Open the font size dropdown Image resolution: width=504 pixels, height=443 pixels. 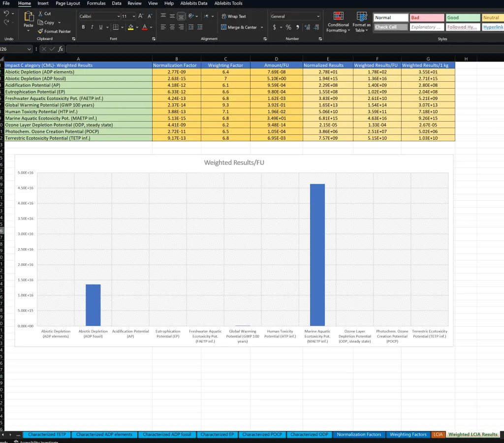point(134,16)
